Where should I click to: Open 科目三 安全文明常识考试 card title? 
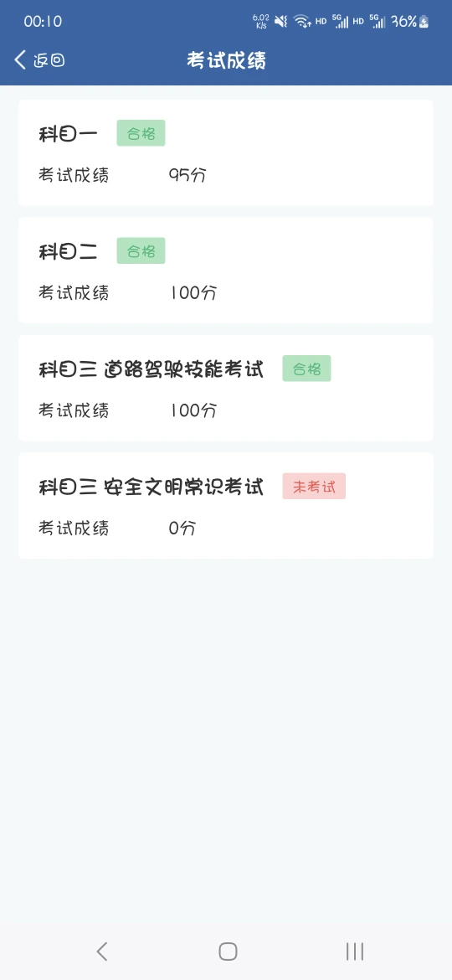coord(151,487)
